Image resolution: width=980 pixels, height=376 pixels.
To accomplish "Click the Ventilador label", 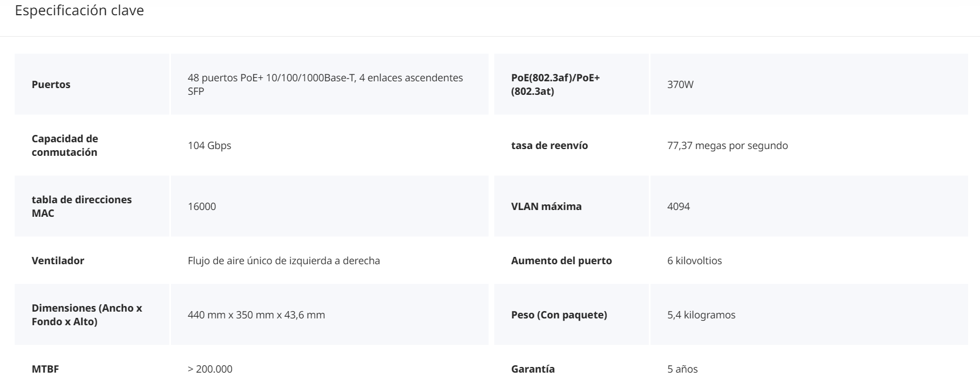I will coord(58,261).
